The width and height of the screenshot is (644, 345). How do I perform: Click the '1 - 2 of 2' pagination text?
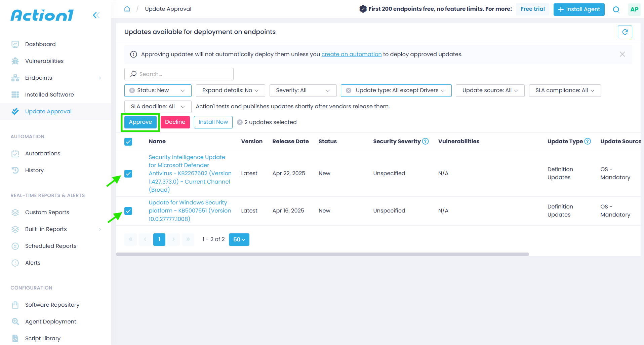pos(213,239)
